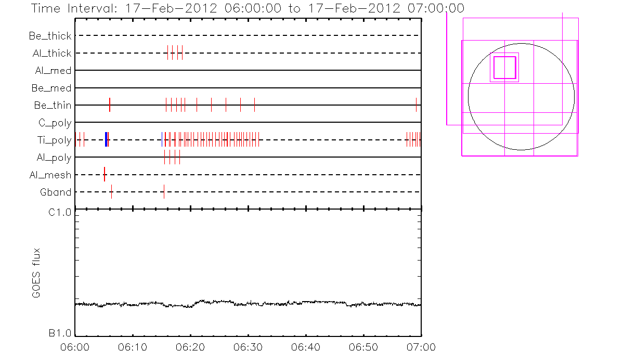Select the Al_poly filter label
This screenshot has width=624, height=364.
click(54, 158)
